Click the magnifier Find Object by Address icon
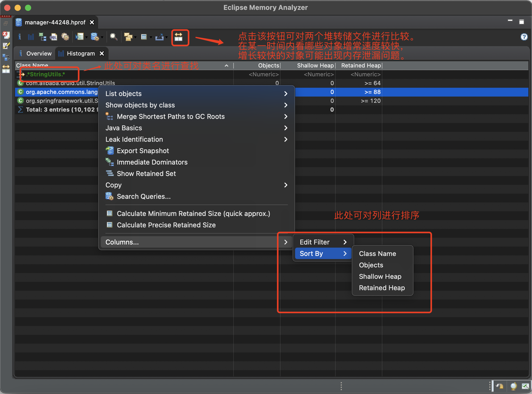Screen dimensions: 532x394 (114, 37)
